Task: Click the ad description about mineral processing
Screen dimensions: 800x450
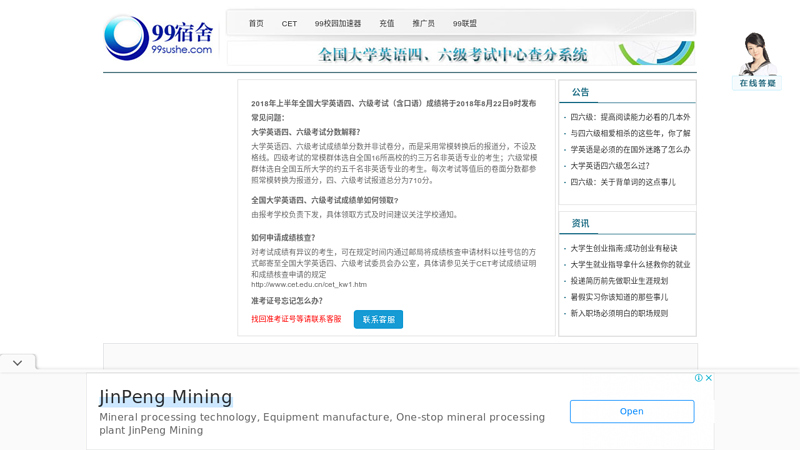Action: pos(322,423)
